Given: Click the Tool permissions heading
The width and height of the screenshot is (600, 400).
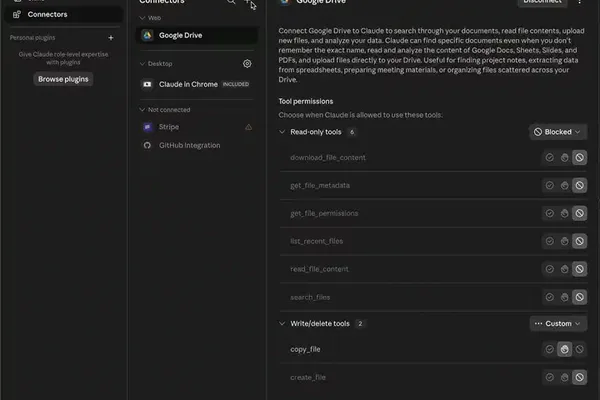Looking at the screenshot, I should pos(306,101).
